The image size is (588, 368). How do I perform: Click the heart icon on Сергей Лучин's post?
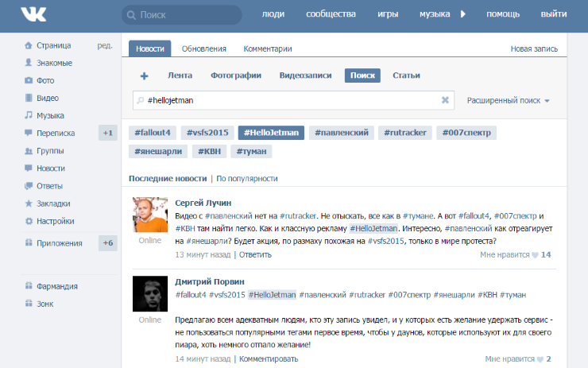[x=535, y=255]
